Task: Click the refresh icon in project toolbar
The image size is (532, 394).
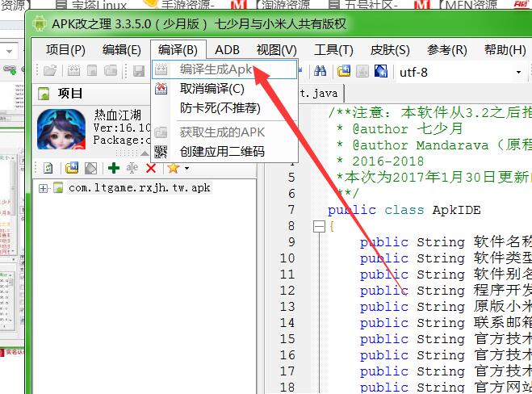Action: click(x=48, y=168)
